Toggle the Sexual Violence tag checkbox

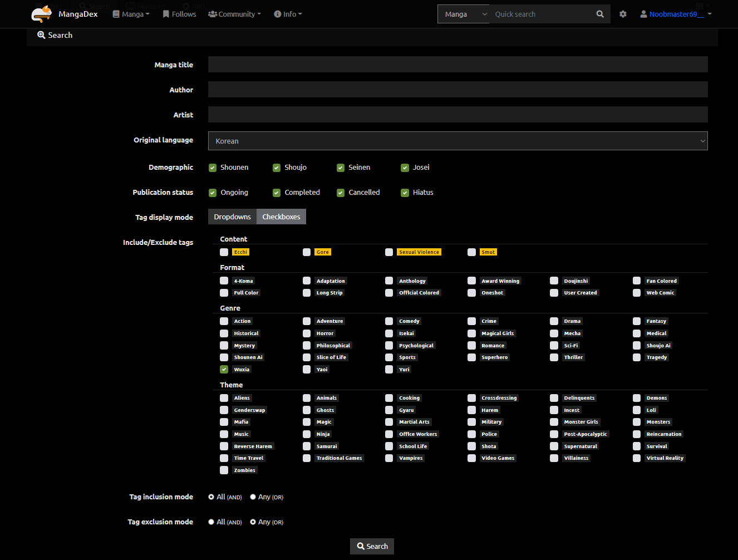coord(389,252)
